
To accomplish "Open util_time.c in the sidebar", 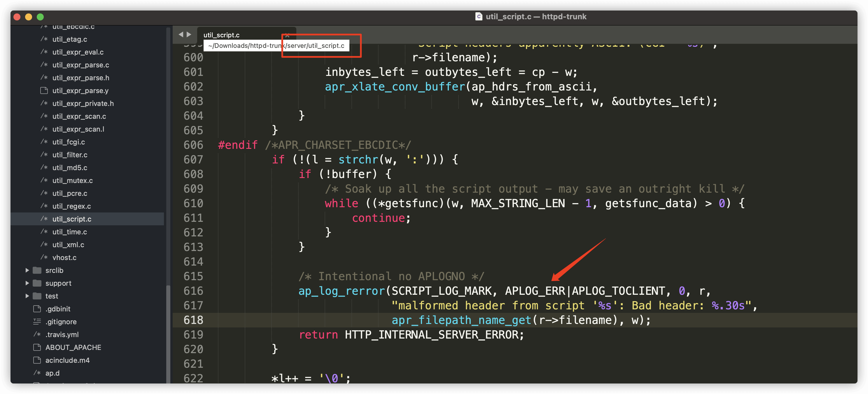I will (69, 232).
